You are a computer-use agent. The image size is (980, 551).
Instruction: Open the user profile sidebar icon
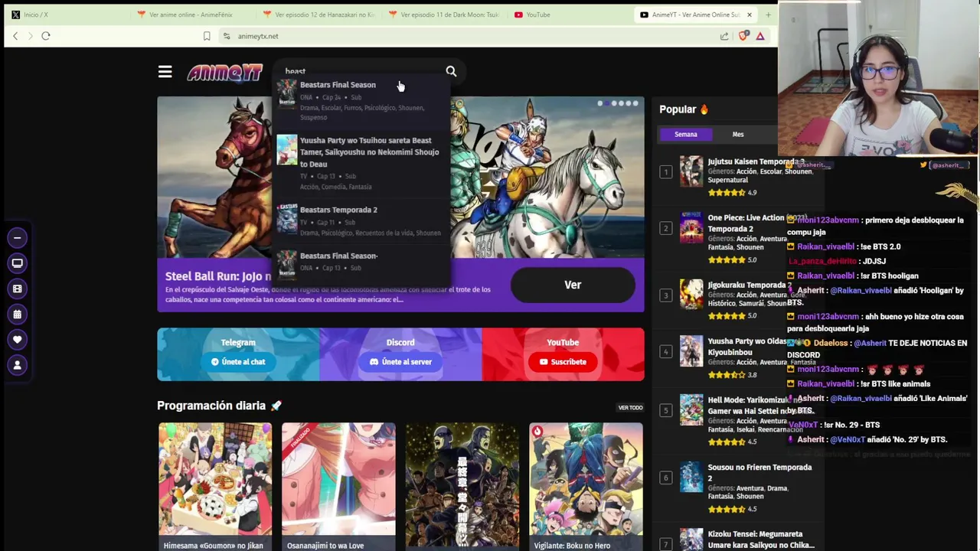tap(17, 365)
